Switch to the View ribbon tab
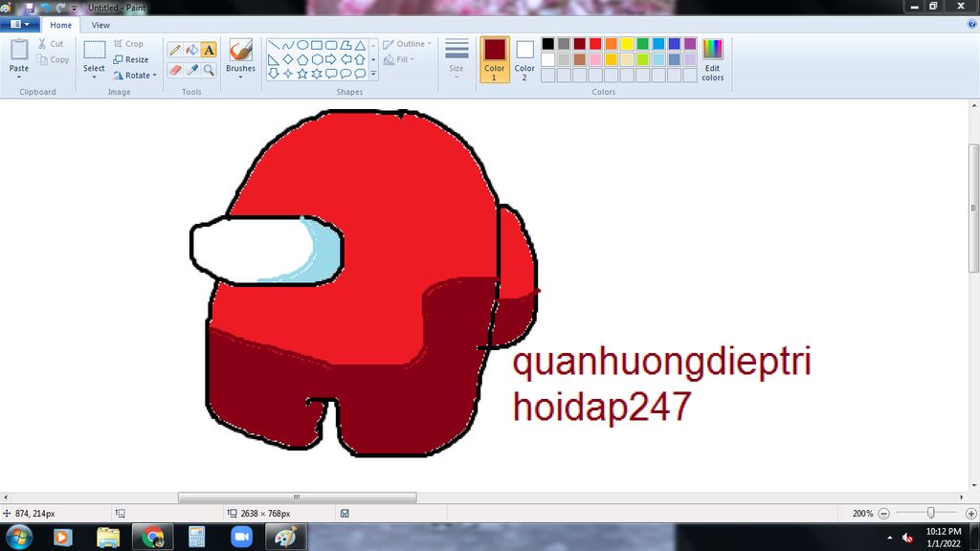The width and height of the screenshot is (980, 551). pyautogui.click(x=100, y=25)
